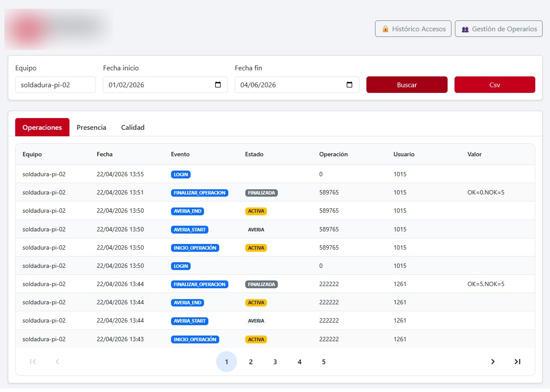550x392 pixels.
Task: Select current page 1 button
Action: tap(227, 362)
